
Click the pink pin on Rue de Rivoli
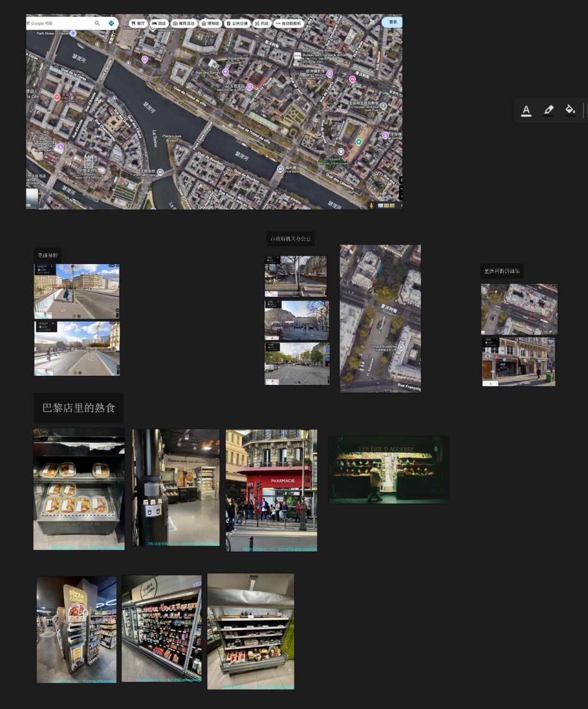pos(352,79)
